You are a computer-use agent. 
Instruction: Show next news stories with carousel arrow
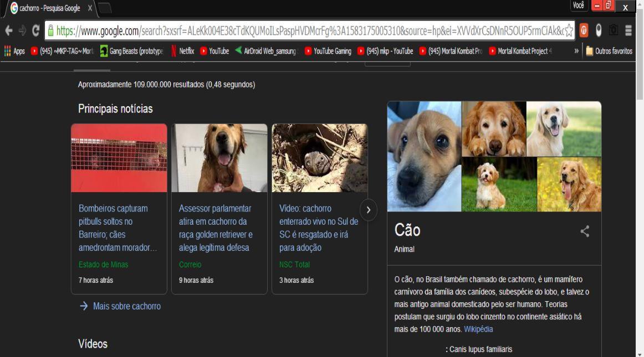[x=369, y=210]
